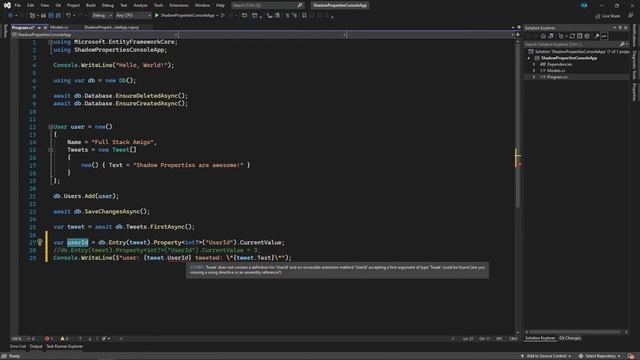Click the Solution Explorer search magnifier
Image resolution: width=640 pixels, height=360 pixels.
click(622, 44)
